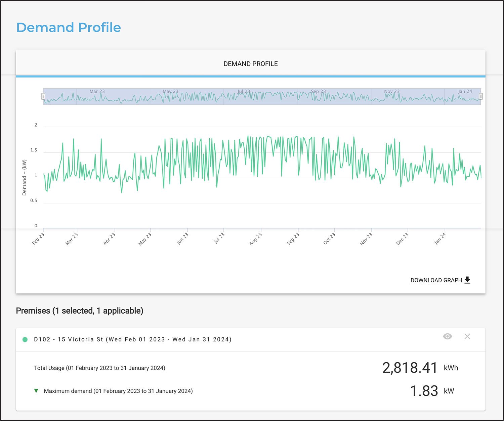
Task: Click the 1.83 kW maximum demand value
Action: pos(432,391)
